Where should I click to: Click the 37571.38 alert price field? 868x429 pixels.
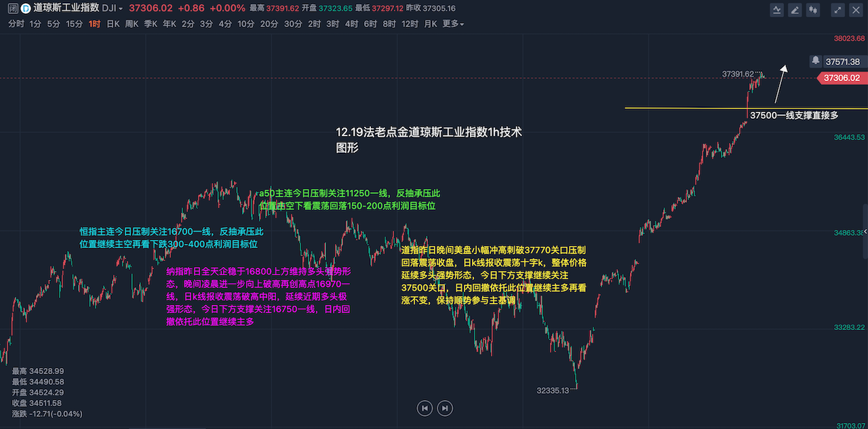coord(842,61)
